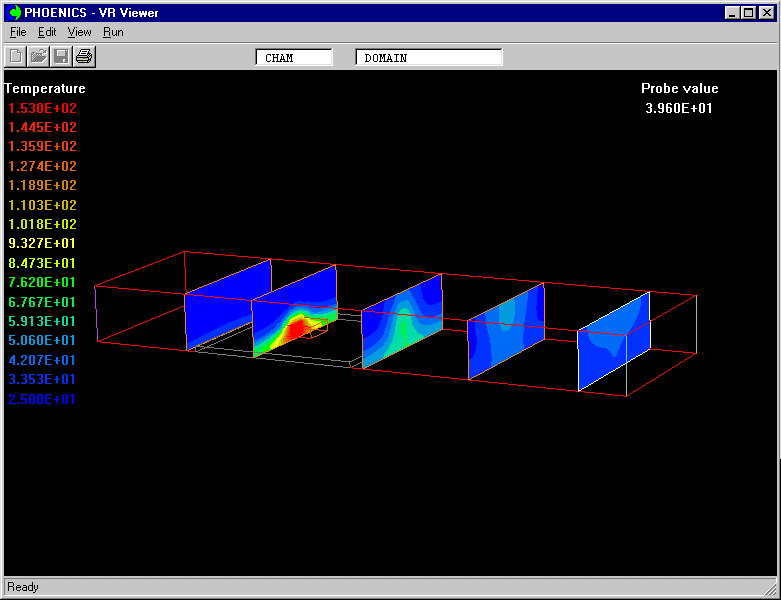Image resolution: width=781 pixels, height=600 pixels.
Task: Open the File menu
Action: click(x=18, y=32)
